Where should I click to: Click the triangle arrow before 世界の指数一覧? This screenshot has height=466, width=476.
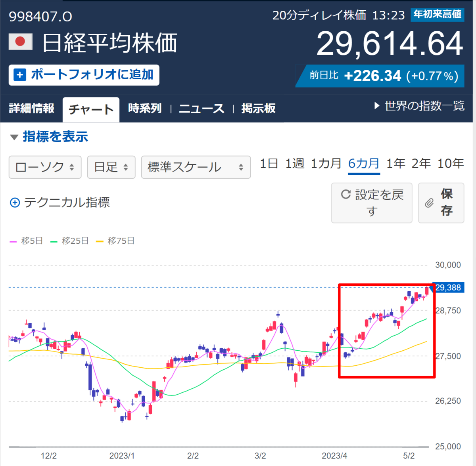point(377,106)
